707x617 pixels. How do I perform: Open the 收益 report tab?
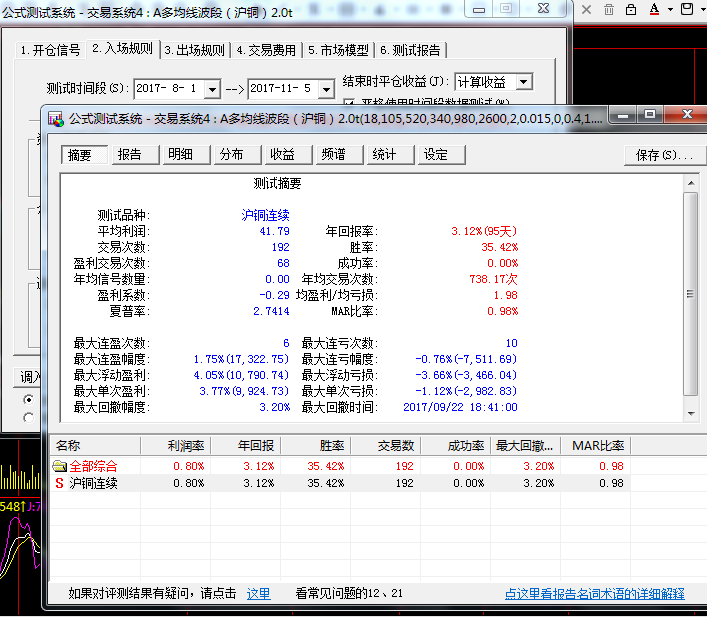[x=282, y=155]
